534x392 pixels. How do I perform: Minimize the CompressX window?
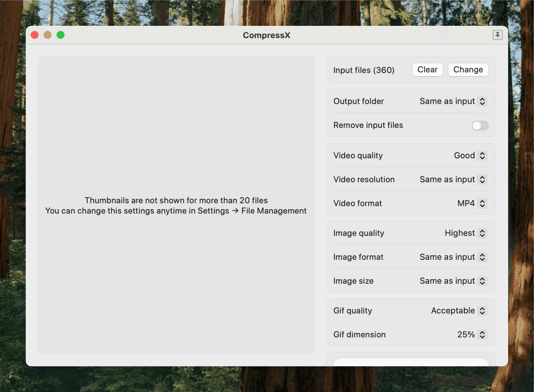[48, 35]
